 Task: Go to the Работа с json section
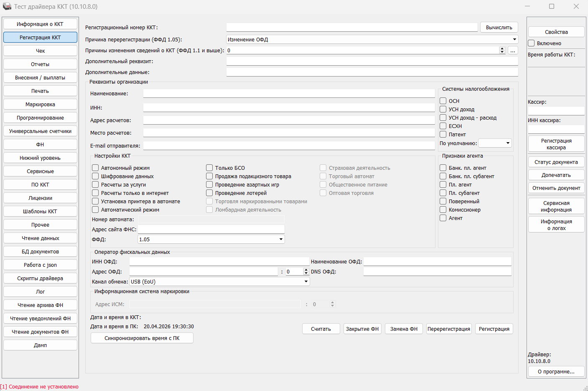pos(40,265)
